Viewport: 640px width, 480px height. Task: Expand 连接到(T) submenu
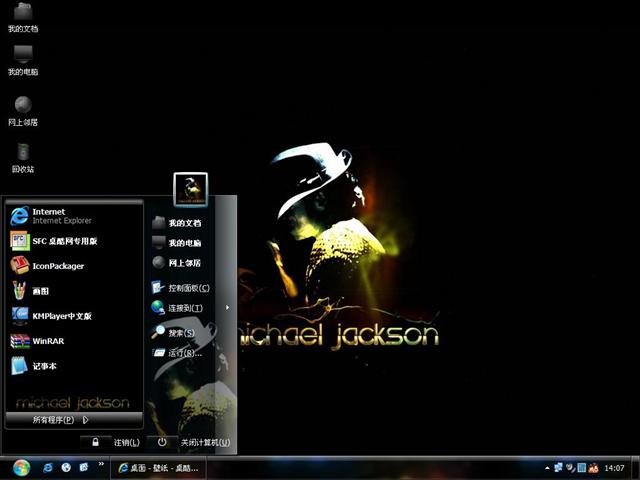coord(185,308)
